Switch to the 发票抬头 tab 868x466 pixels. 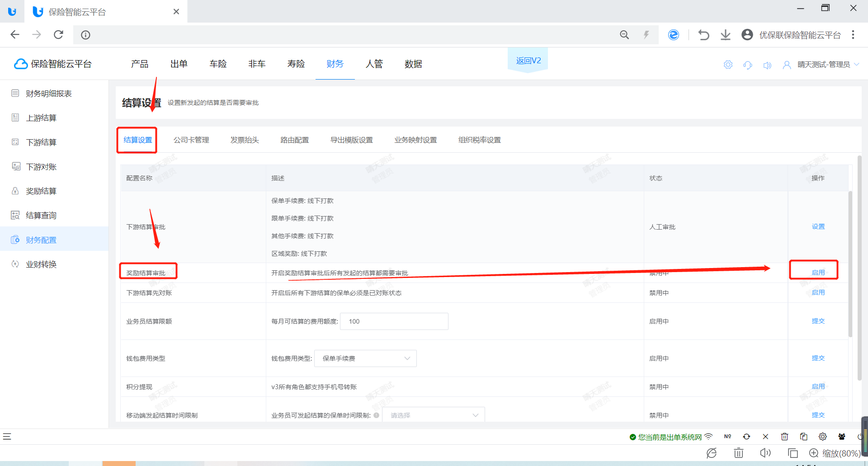245,140
